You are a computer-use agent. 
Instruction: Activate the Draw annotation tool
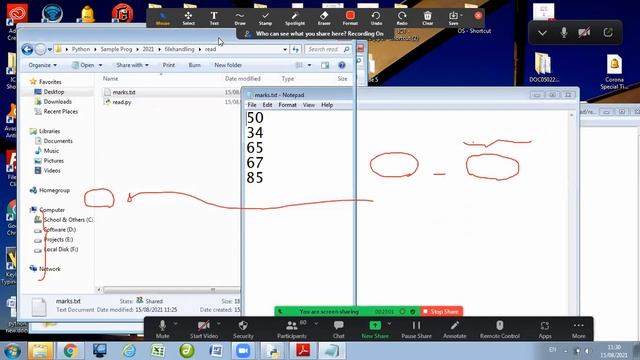[240, 18]
